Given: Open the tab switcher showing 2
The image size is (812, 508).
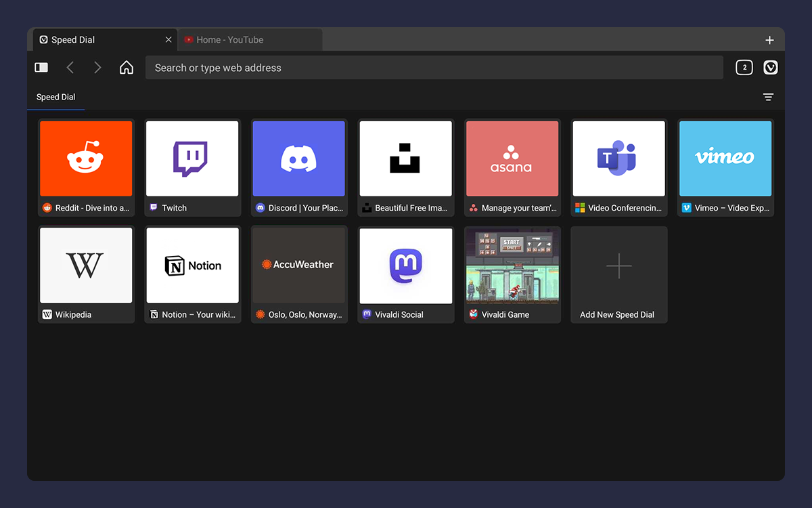Looking at the screenshot, I should tap(744, 67).
